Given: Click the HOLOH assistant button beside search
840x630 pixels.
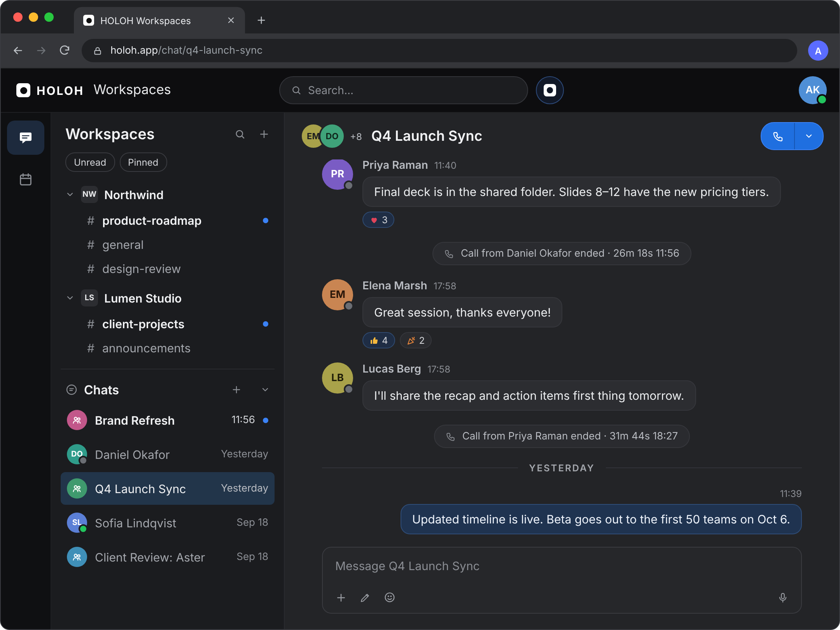Looking at the screenshot, I should click(x=549, y=90).
